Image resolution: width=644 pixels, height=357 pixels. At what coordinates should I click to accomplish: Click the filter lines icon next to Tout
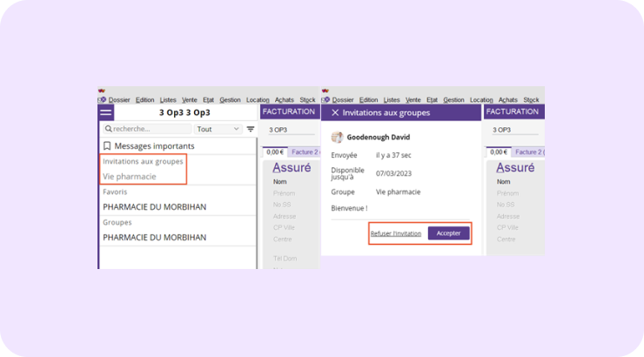pos(251,129)
